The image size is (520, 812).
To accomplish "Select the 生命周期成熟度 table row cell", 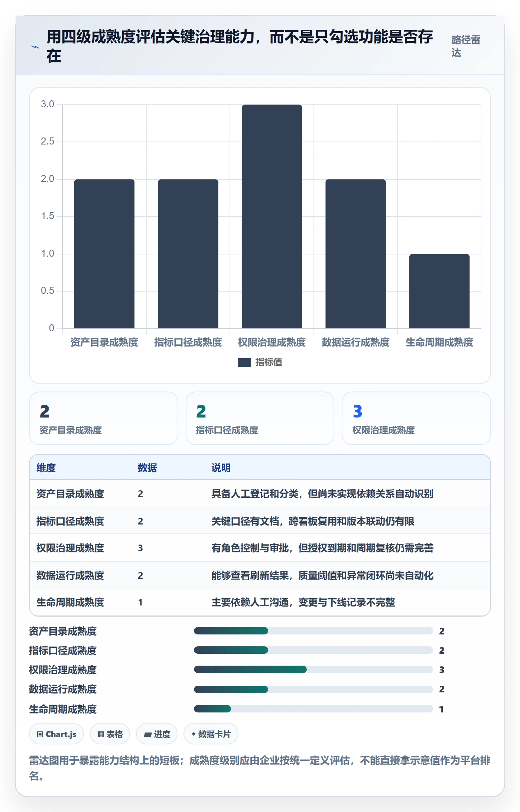I will tap(70, 602).
